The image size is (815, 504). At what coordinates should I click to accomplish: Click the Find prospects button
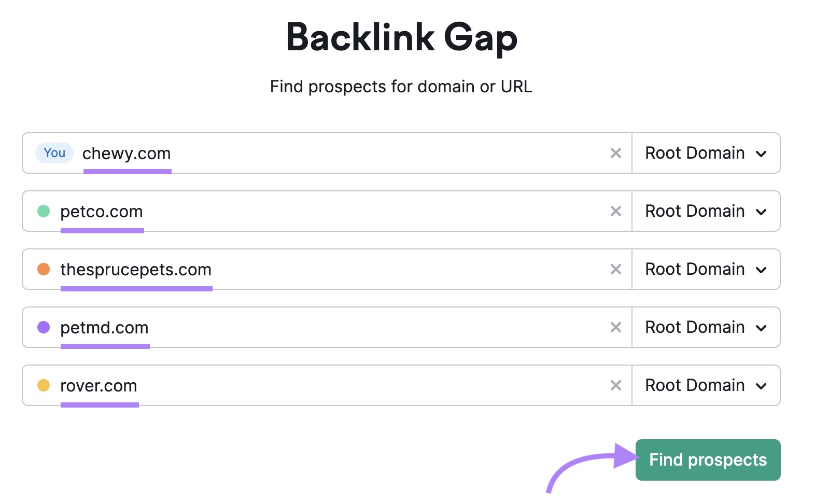707,459
